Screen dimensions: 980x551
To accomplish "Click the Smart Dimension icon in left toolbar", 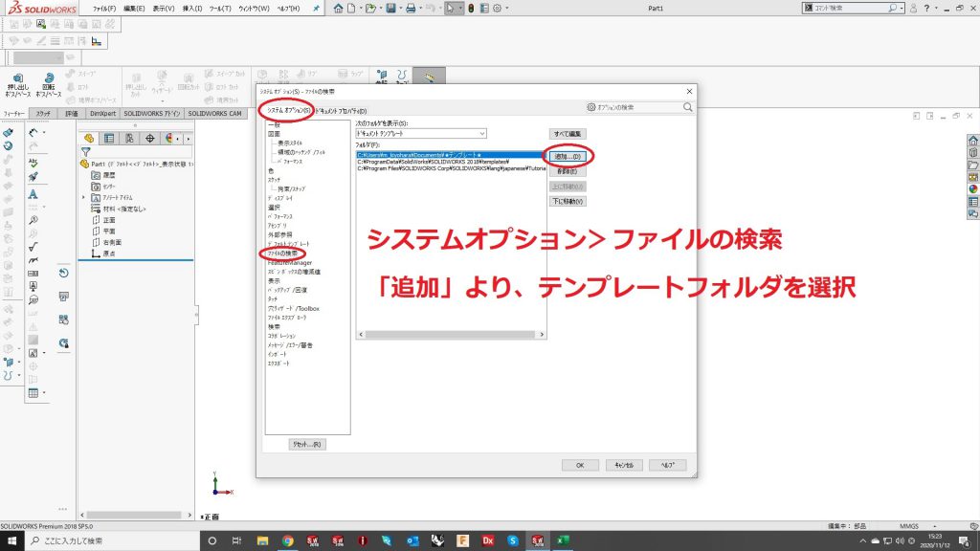I will coord(33,132).
